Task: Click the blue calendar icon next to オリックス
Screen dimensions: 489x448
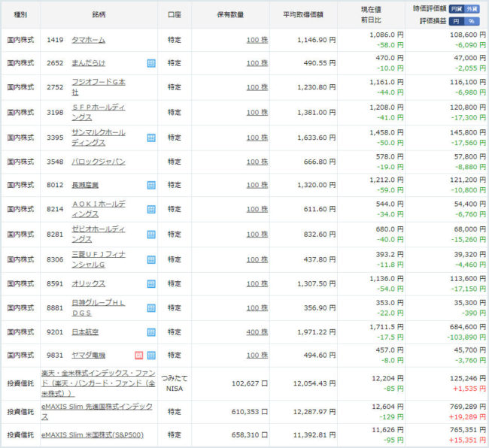Action: [x=151, y=283]
